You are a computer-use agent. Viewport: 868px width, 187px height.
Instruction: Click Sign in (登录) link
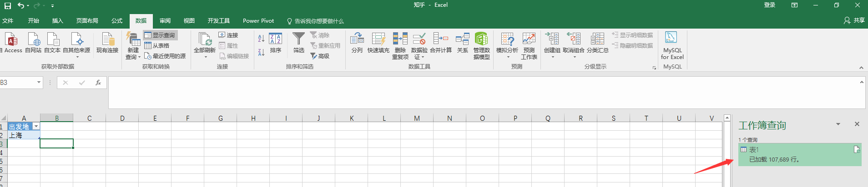click(x=770, y=5)
